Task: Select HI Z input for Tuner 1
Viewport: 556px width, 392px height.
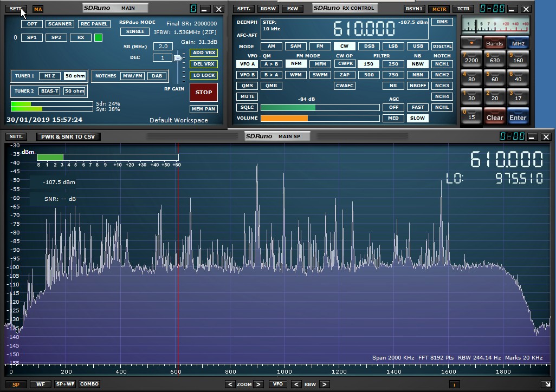Action: click(50, 76)
